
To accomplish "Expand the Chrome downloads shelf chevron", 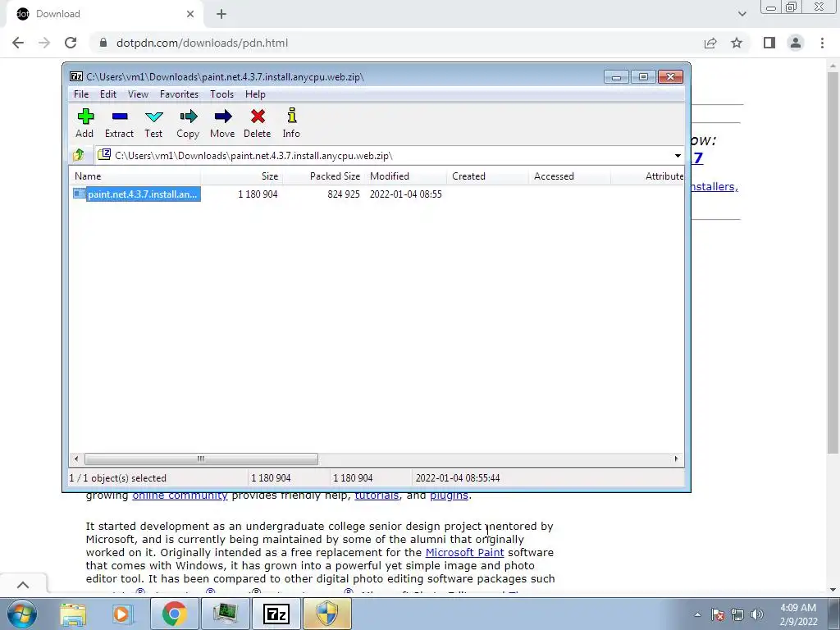I will tap(23, 584).
